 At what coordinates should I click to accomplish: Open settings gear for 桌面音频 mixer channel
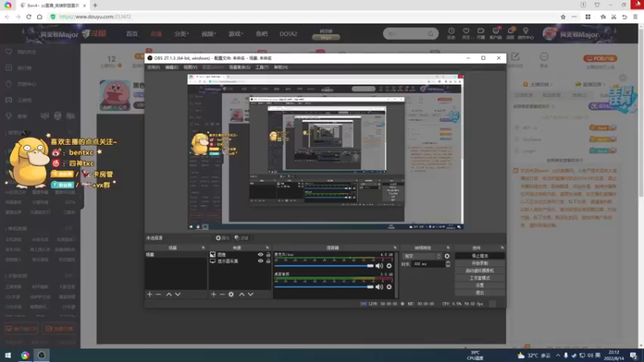389,287
